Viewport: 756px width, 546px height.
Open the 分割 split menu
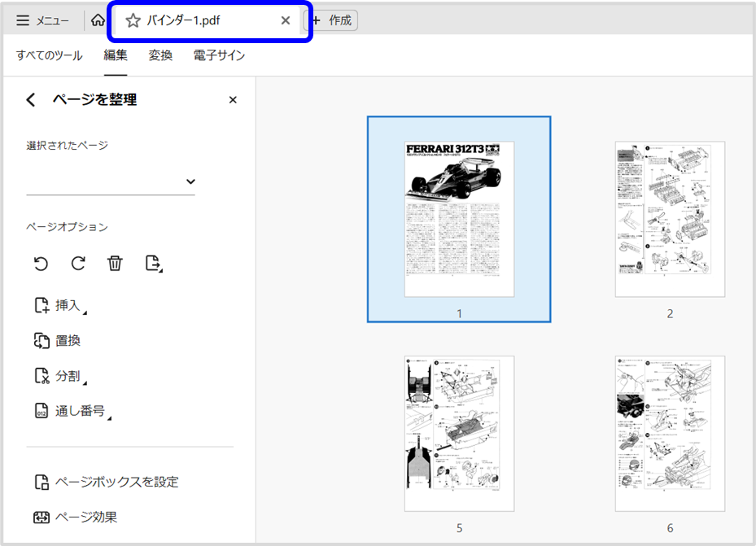61,376
